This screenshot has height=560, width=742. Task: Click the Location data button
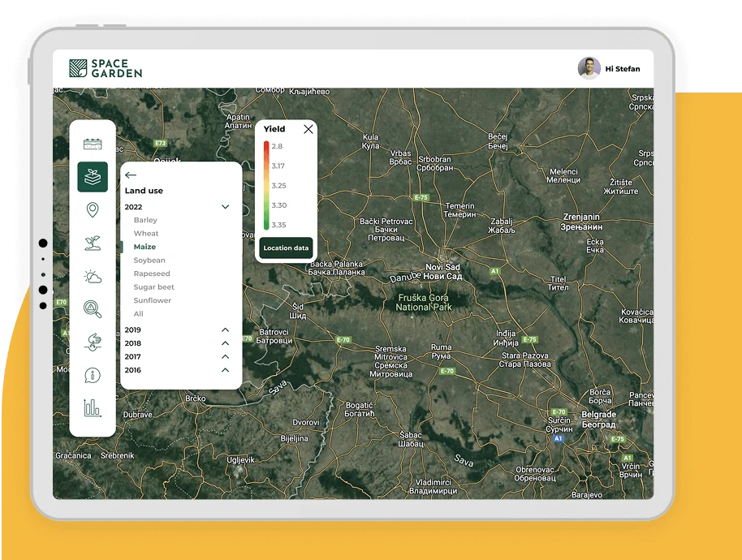pyautogui.click(x=286, y=248)
